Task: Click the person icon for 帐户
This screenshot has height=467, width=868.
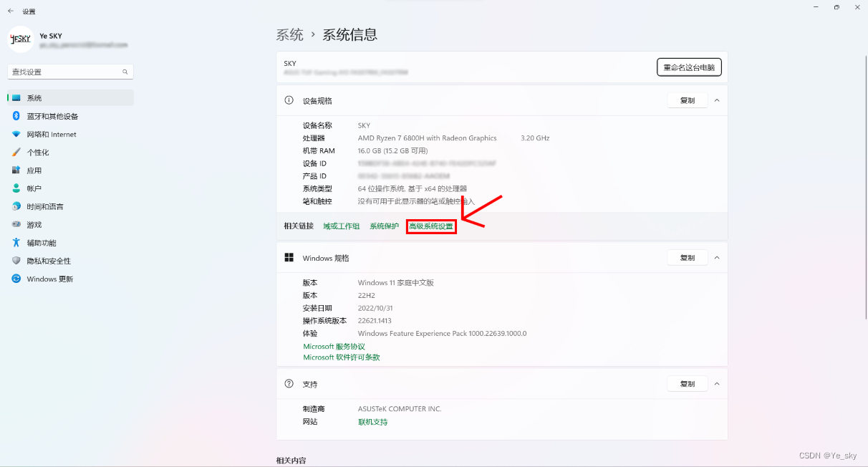Action: click(x=16, y=188)
